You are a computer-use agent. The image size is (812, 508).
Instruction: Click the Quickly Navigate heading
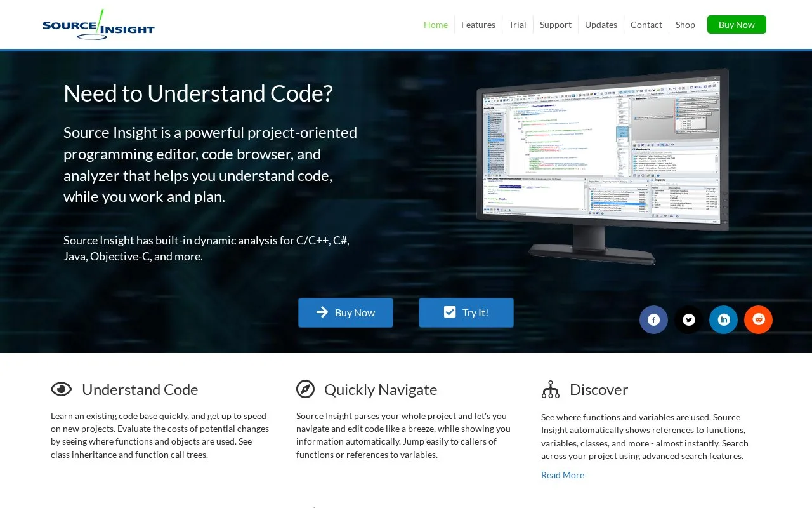381,389
